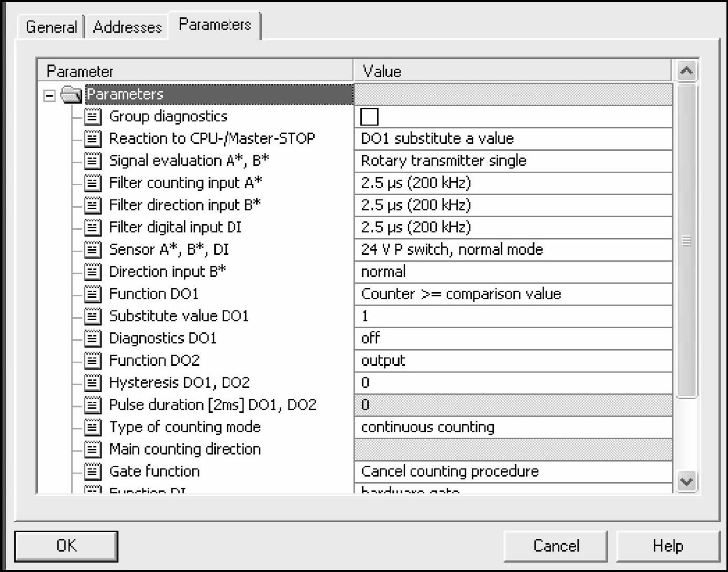728x572 pixels.
Task: Open the Function DO1 value dropdown
Action: pyautogui.click(x=512, y=294)
